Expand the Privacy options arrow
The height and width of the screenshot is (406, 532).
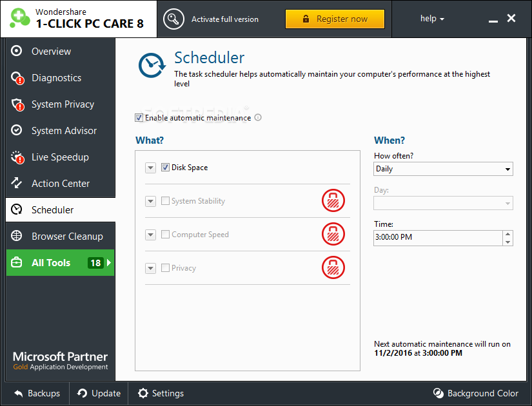tap(150, 268)
